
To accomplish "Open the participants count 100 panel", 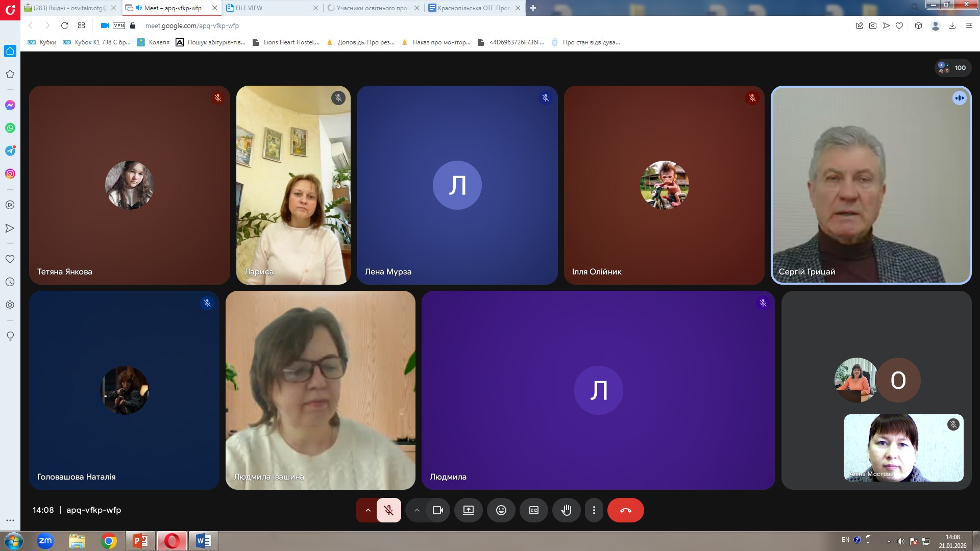I will point(952,68).
